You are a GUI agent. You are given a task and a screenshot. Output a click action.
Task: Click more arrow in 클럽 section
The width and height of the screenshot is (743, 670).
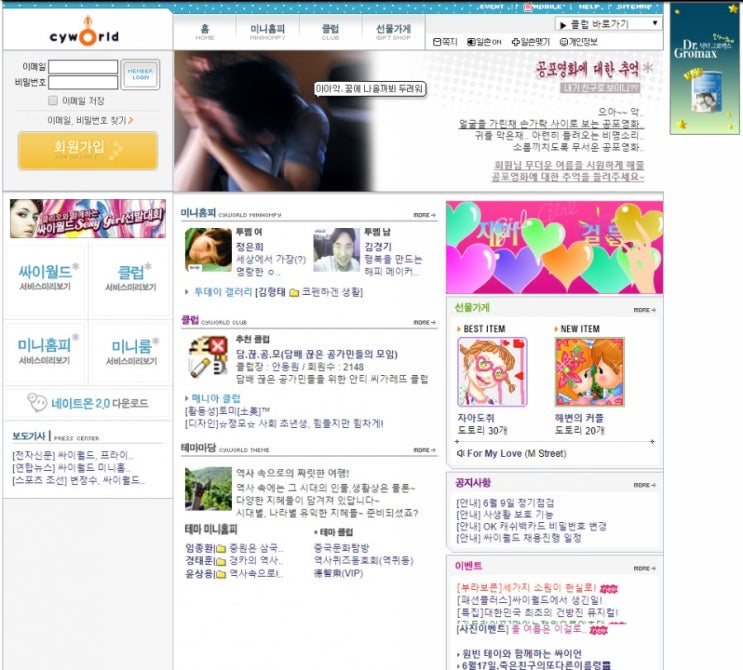coord(424,323)
